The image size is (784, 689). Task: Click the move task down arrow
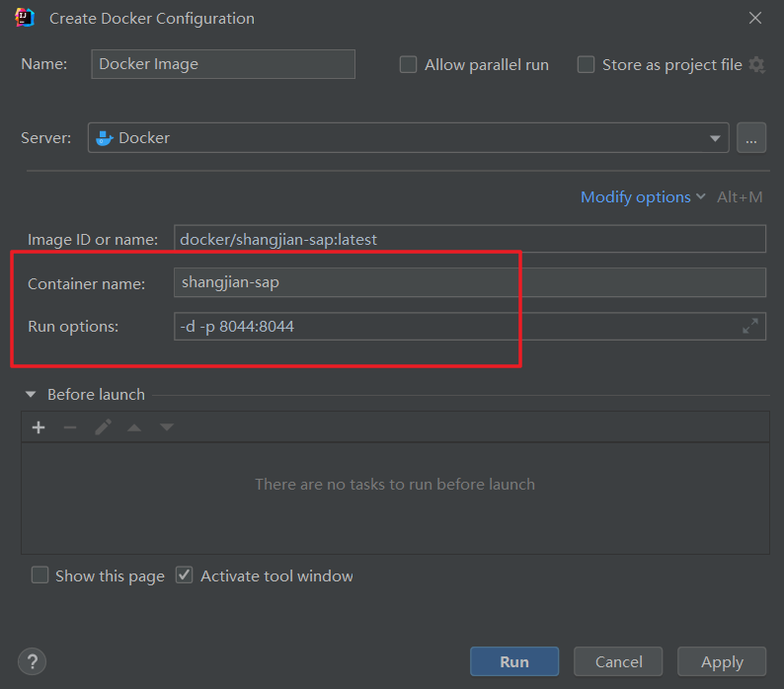point(167,427)
